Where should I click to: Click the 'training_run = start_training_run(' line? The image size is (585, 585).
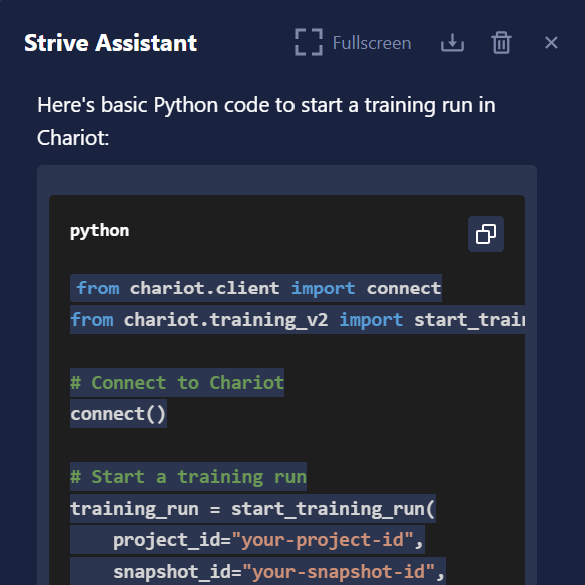253,509
